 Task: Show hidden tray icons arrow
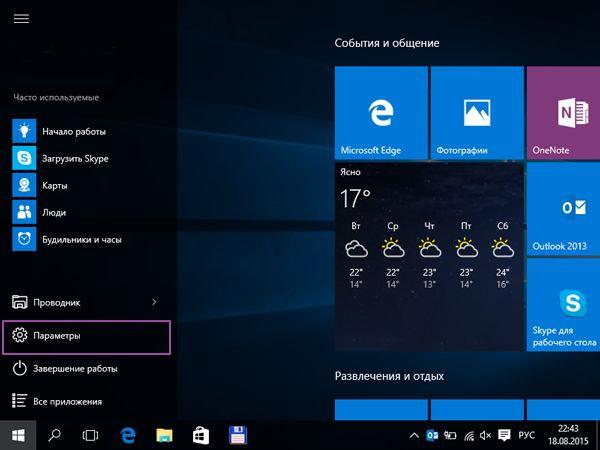414,435
